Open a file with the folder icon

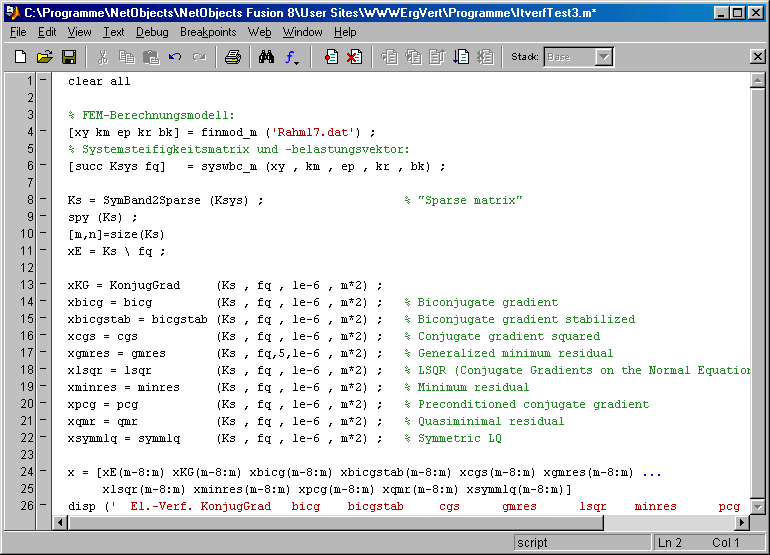tap(45, 57)
